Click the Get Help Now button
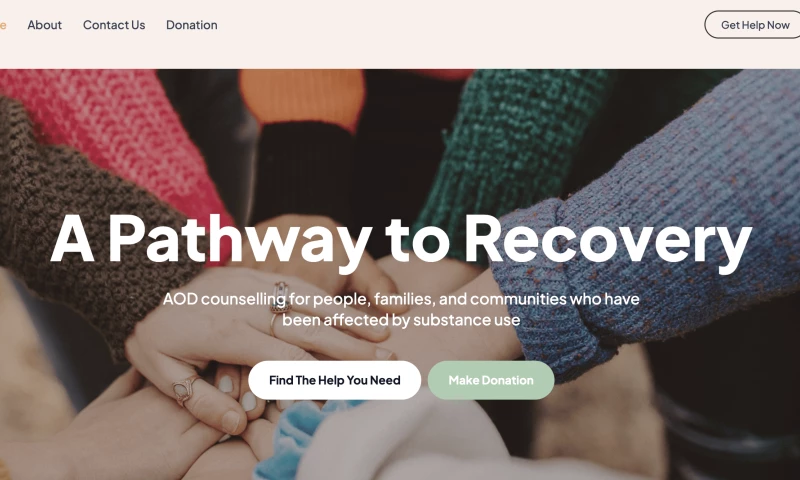This screenshot has height=480, width=800. 753,24
